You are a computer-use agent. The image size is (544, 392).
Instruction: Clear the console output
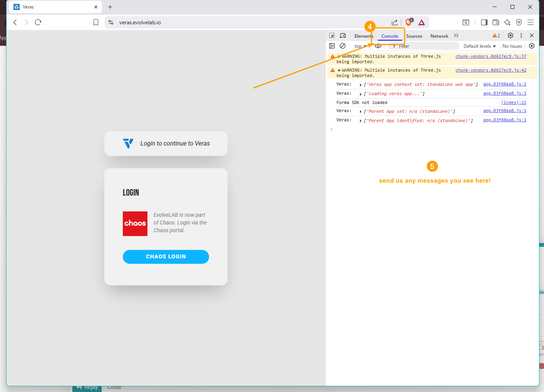click(x=343, y=46)
